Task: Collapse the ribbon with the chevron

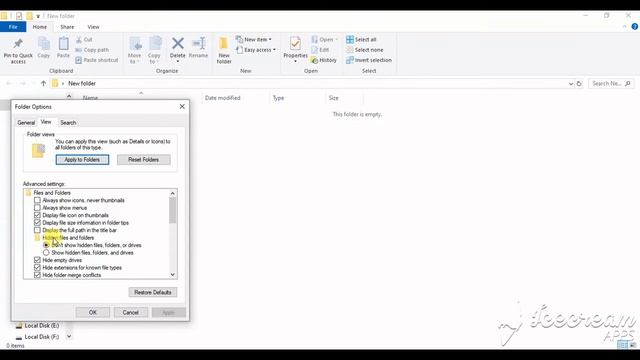Action: click(624, 27)
